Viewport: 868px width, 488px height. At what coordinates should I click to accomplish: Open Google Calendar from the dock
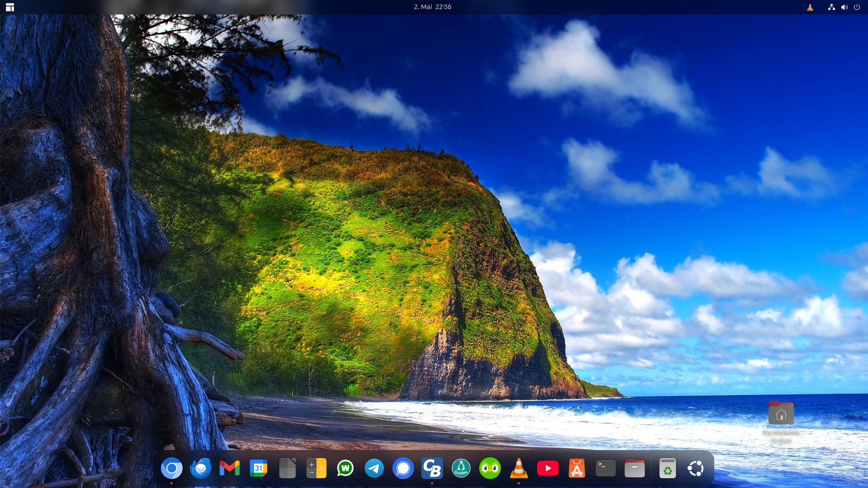coord(259,469)
